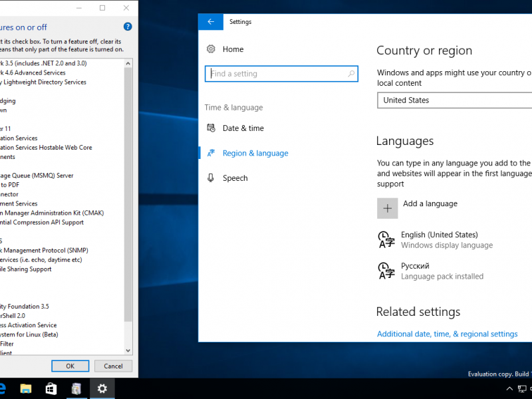Viewport: 532px width, 399px height.
Task: Select echo, daytime etc services feature
Action: tap(41, 260)
